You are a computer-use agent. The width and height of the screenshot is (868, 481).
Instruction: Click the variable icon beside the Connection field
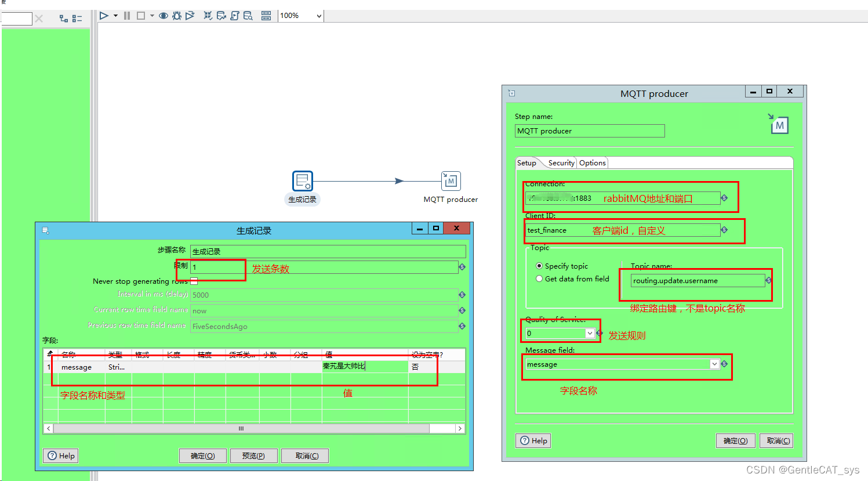(x=724, y=198)
